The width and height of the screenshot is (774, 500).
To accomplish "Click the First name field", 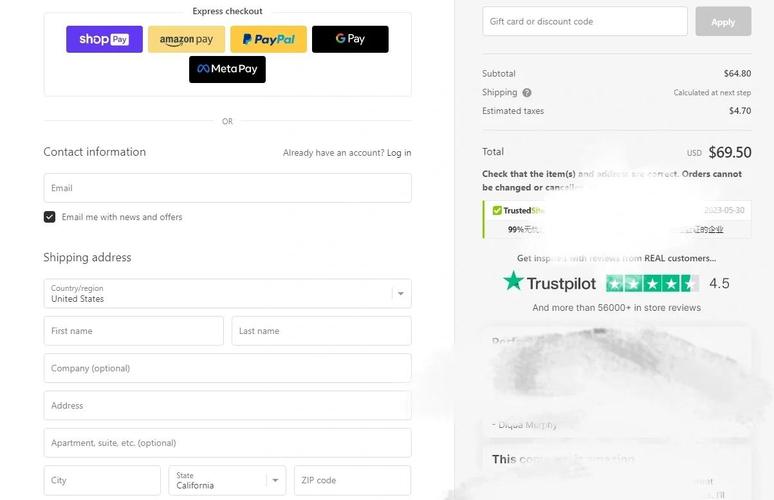I will point(133,331).
